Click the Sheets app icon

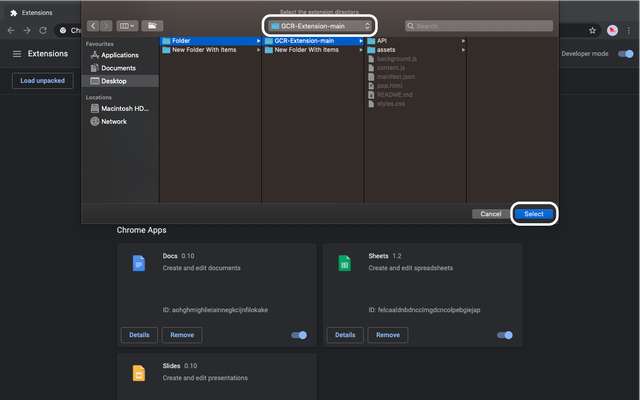pos(344,263)
